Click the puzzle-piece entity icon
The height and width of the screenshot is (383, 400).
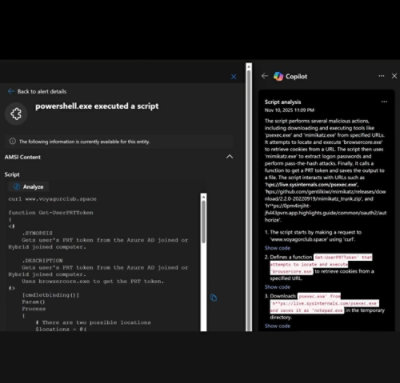[x=16, y=114]
